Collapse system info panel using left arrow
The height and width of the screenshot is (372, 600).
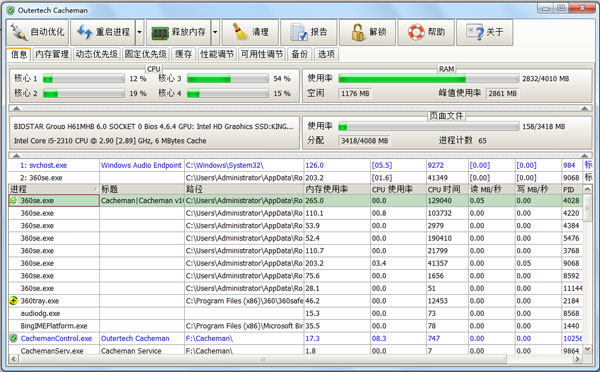coord(16,155)
